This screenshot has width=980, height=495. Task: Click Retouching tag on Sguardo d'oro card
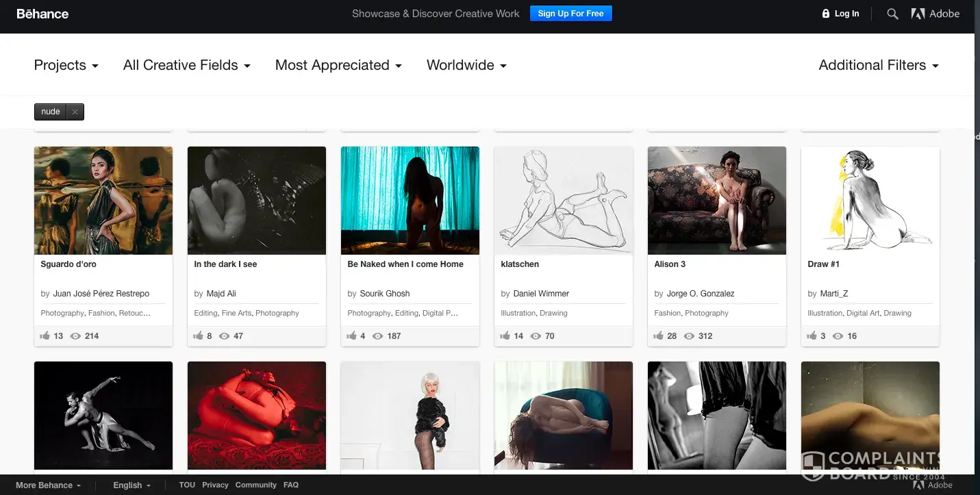pyautogui.click(x=135, y=313)
